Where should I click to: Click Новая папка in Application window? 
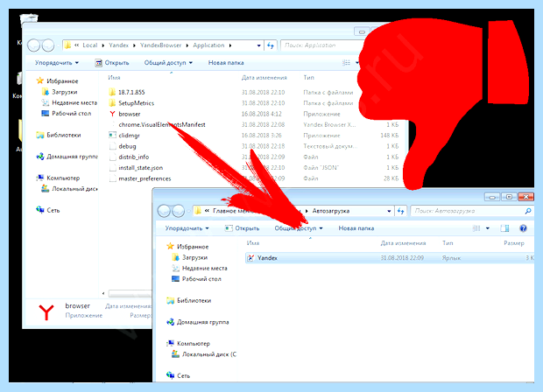pos(226,63)
